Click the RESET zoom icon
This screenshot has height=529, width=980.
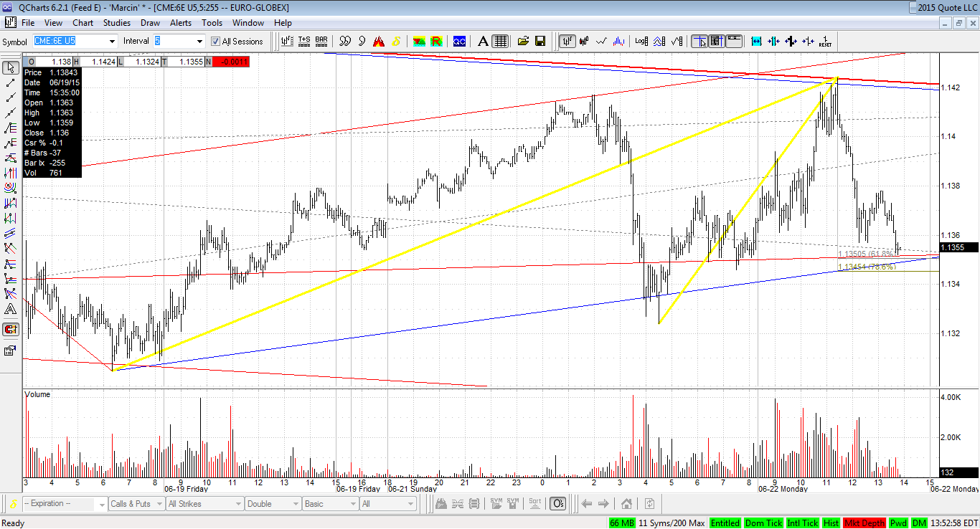point(825,42)
